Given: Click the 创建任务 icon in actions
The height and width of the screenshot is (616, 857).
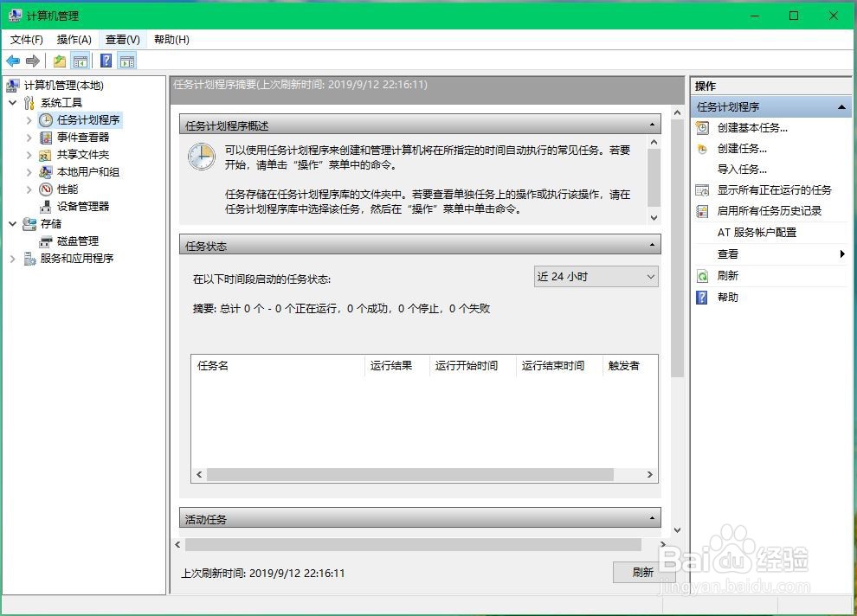Looking at the screenshot, I should click(702, 149).
